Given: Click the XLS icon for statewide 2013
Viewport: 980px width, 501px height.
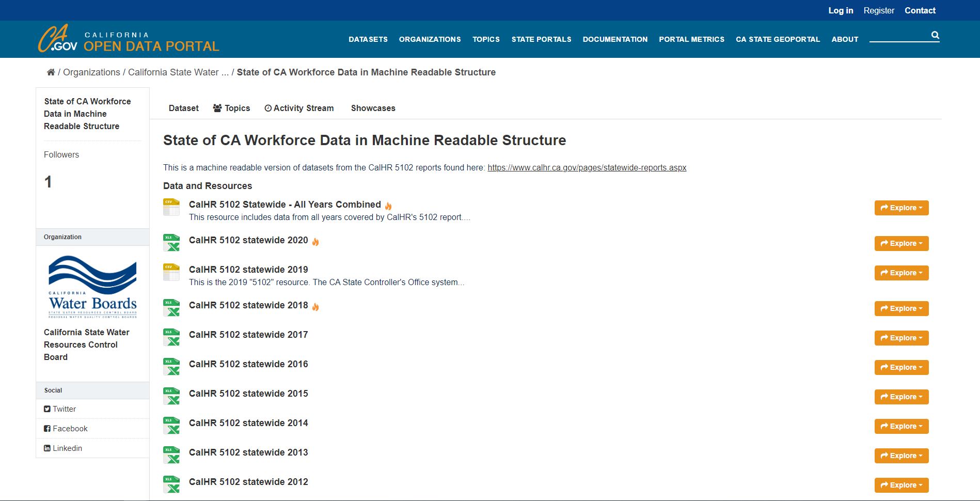Looking at the screenshot, I should [171, 455].
